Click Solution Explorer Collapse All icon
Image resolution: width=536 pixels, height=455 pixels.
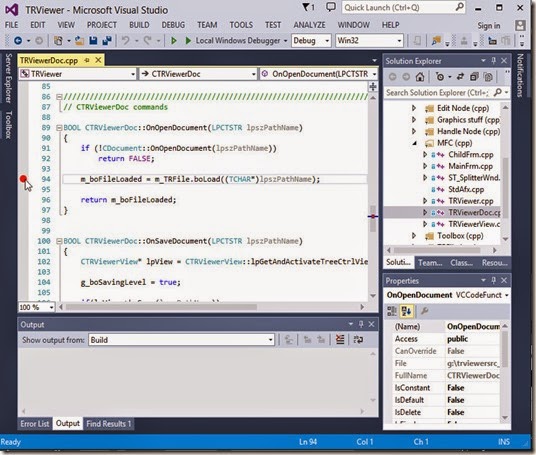pyautogui.click(x=474, y=77)
